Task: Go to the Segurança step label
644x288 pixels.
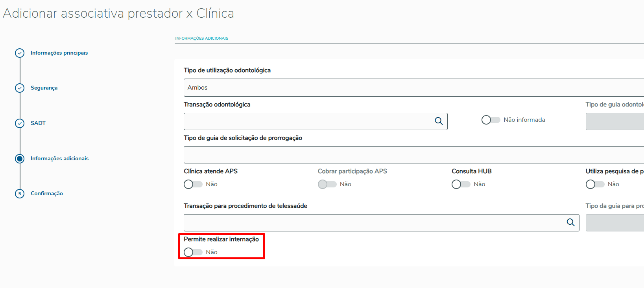Action: (44, 88)
